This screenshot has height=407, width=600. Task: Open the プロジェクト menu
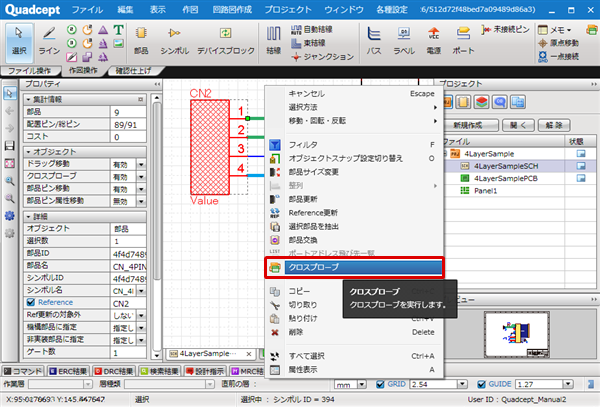pyautogui.click(x=288, y=10)
